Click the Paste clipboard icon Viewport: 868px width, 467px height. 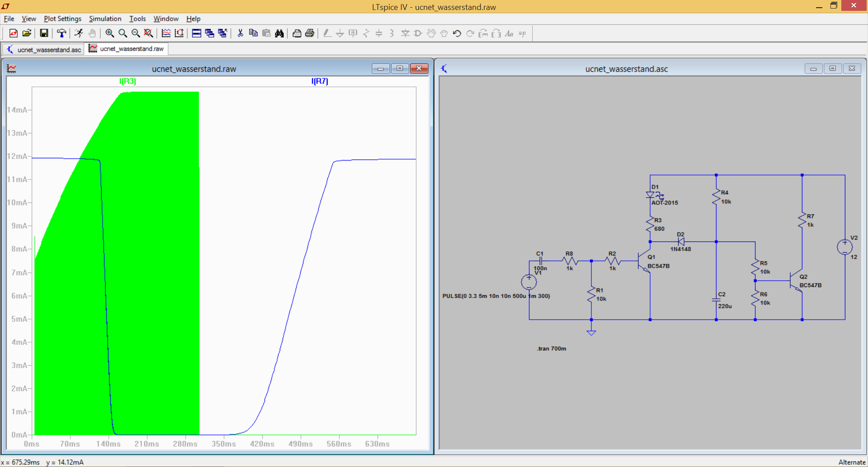[266, 33]
